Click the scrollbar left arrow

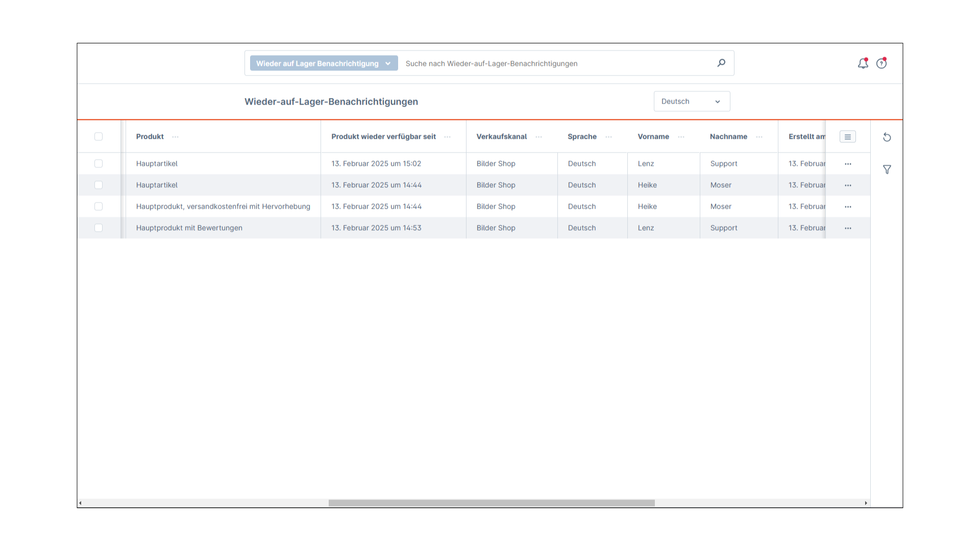pyautogui.click(x=81, y=503)
